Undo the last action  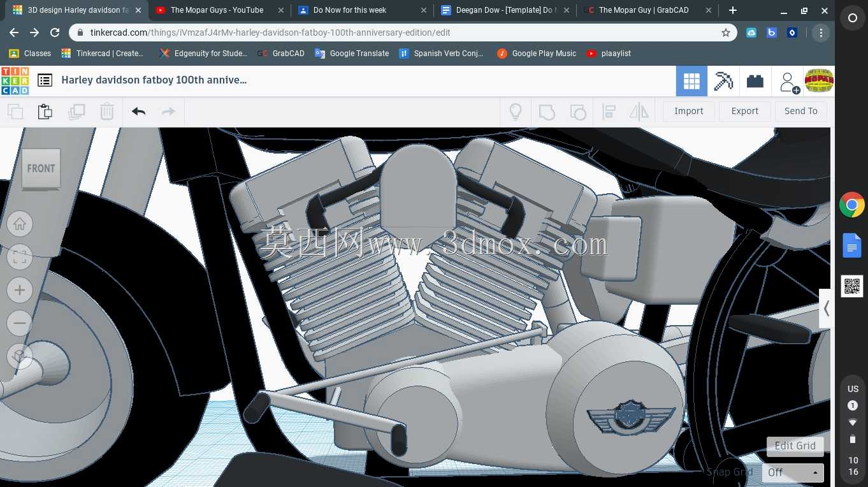(x=139, y=112)
